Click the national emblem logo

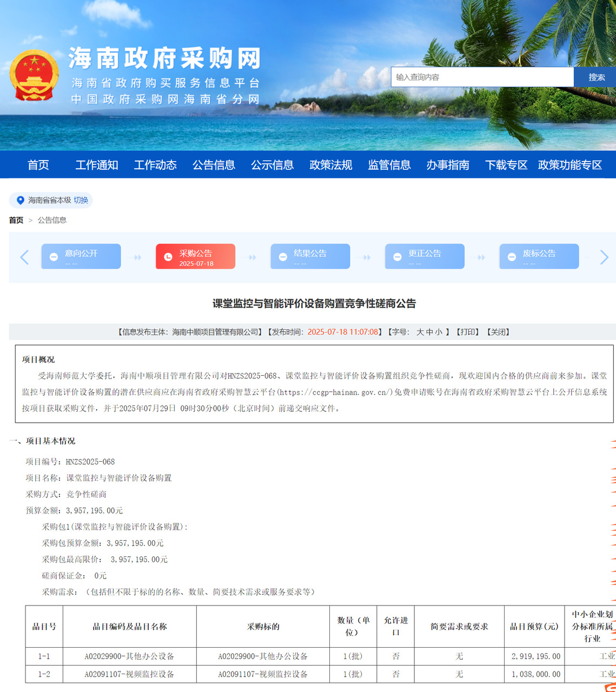click(x=34, y=75)
